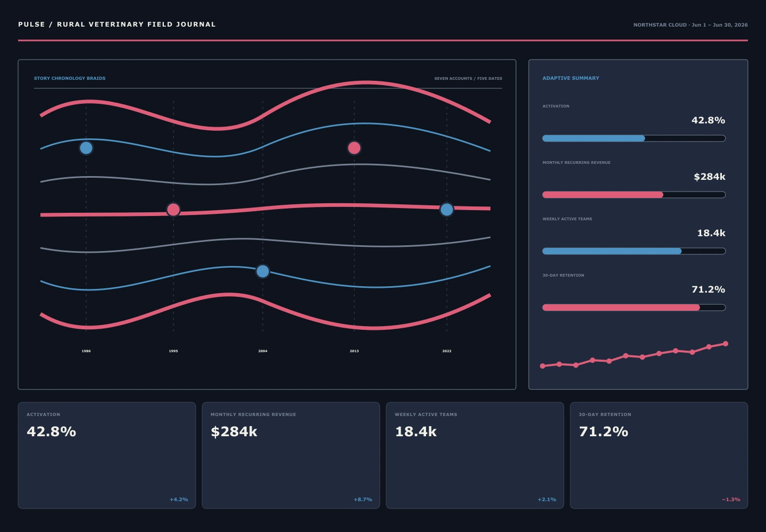Click the Monthly Recurring Revenue progress bar

(x=634, y=195)
